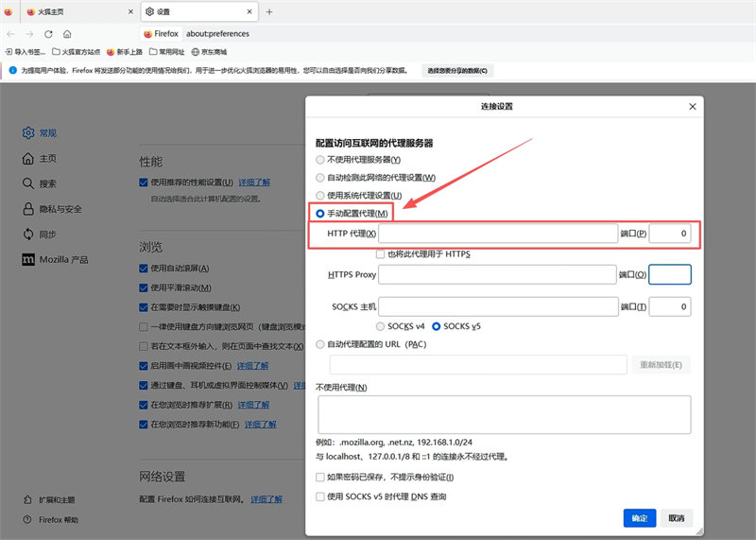Open the 主页 settings category
The image size is (756, 540).
tap(40, 158)
